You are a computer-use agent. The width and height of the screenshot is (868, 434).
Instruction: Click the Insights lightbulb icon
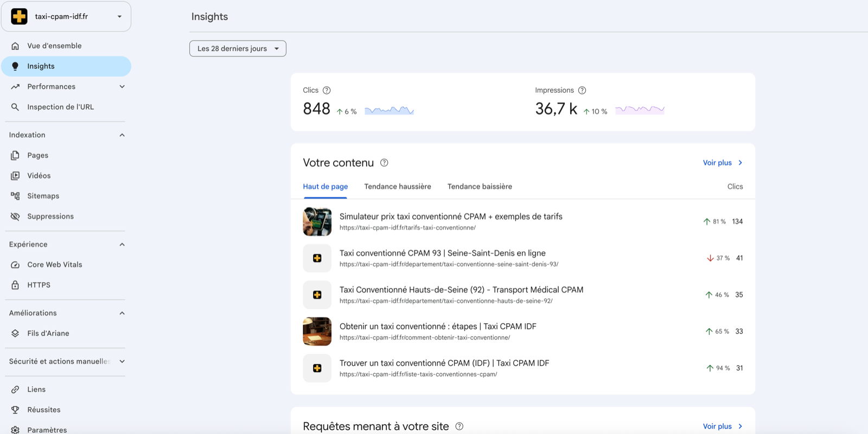point(15,66)
